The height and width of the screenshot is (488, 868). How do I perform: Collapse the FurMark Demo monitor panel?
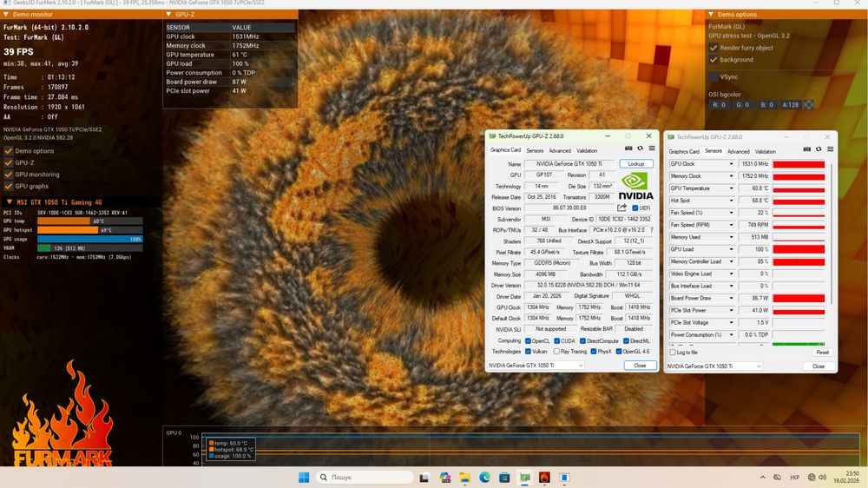pos(6,15)
